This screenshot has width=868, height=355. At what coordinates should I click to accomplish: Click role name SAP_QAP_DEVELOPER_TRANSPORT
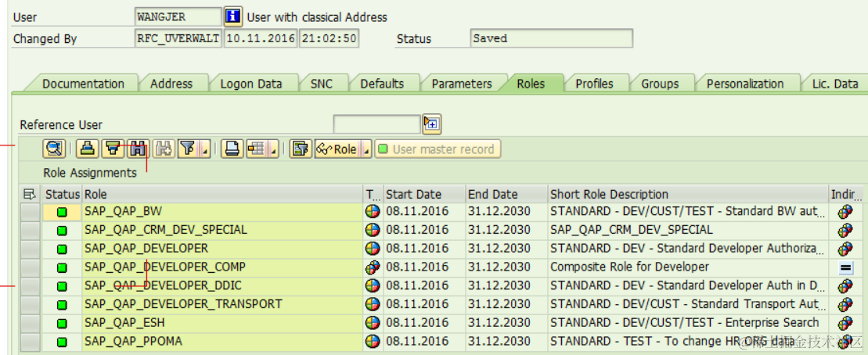[183, 304]
